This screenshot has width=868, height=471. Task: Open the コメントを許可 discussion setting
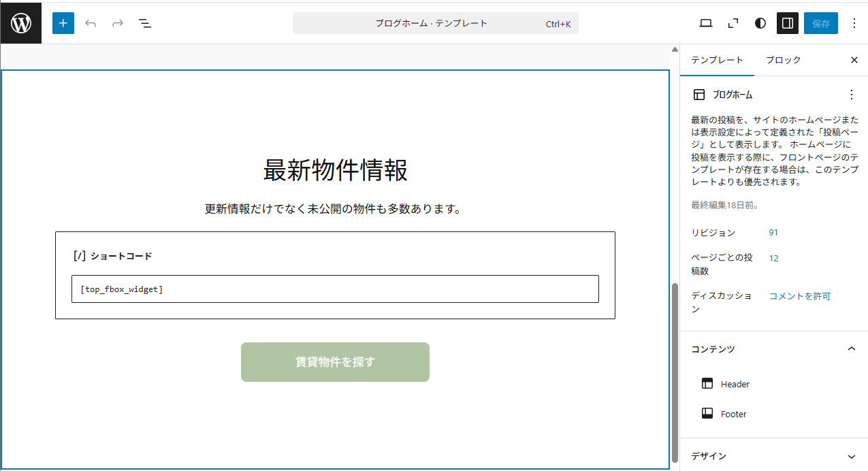[800, 296]
